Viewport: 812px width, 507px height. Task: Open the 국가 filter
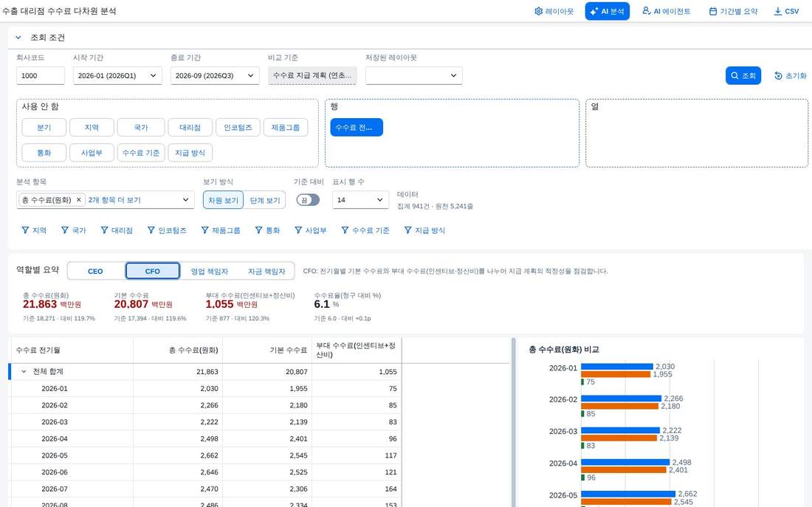pos(74,230)
